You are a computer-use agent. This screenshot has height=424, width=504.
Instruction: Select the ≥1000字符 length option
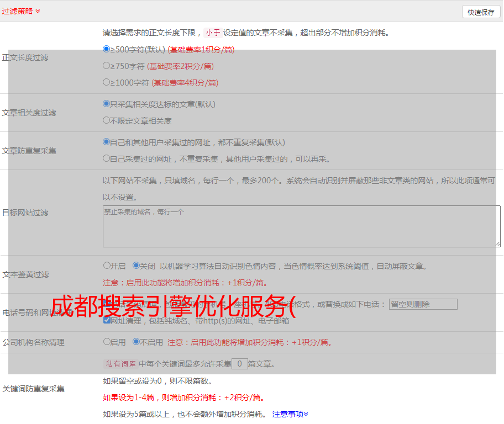[x=107, y=82]
